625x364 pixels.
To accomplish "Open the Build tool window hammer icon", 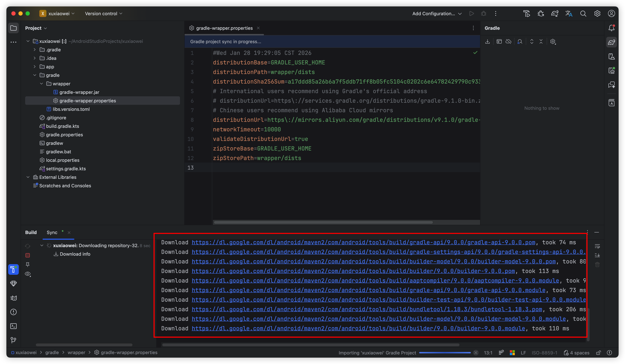I will [13, 269].
